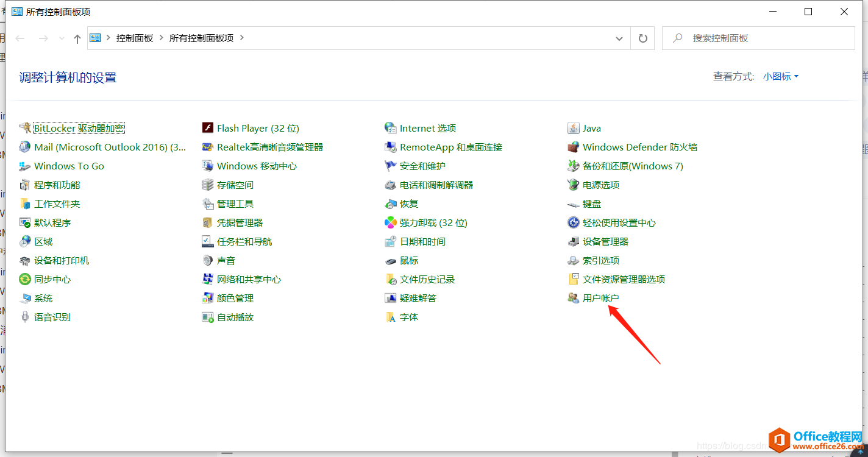This screenshot has width=868, height=457.
Task: Click the 控制面板 breadcrumb
Action: 135,38
